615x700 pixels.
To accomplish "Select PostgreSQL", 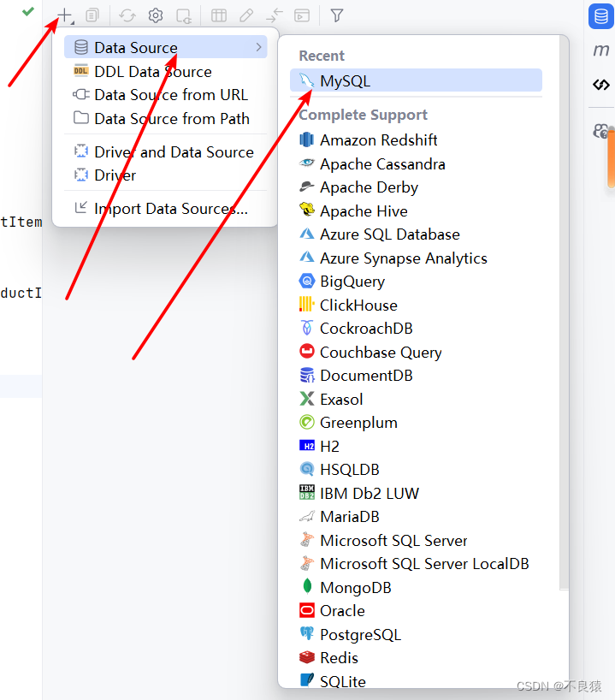I will [416, 634].
